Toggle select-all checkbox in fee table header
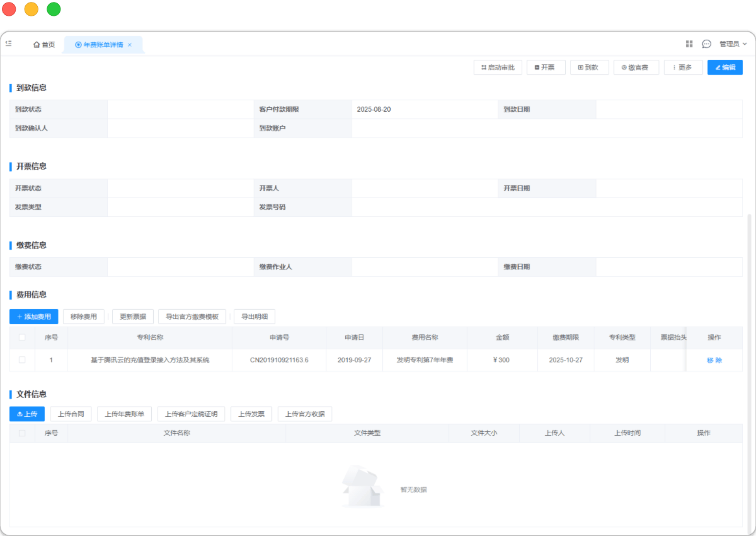 (22, 337)
